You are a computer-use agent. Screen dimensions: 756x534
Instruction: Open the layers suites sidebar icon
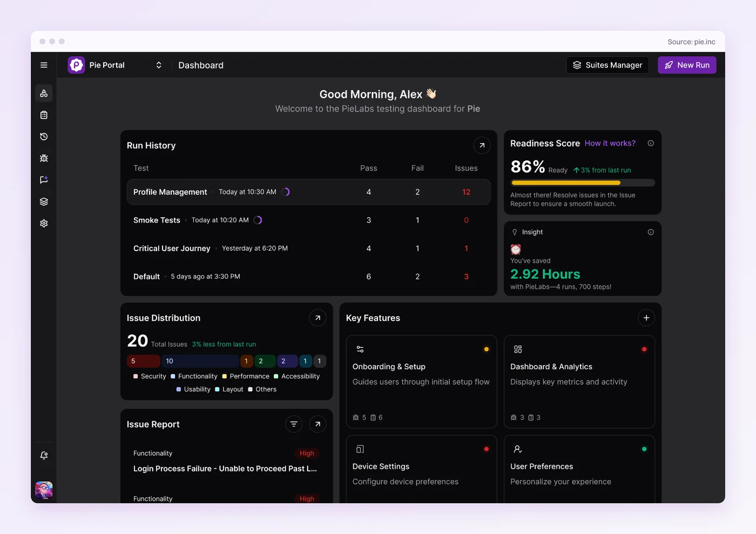[44, 201]
